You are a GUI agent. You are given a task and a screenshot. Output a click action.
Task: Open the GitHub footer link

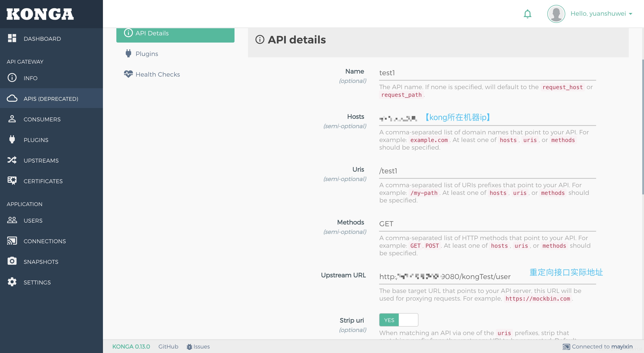(168, 346)
